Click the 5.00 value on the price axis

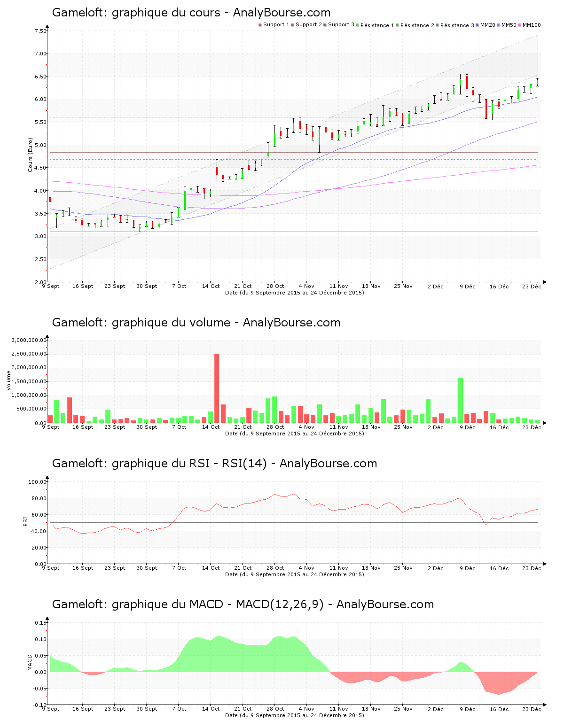pos(40,145)
